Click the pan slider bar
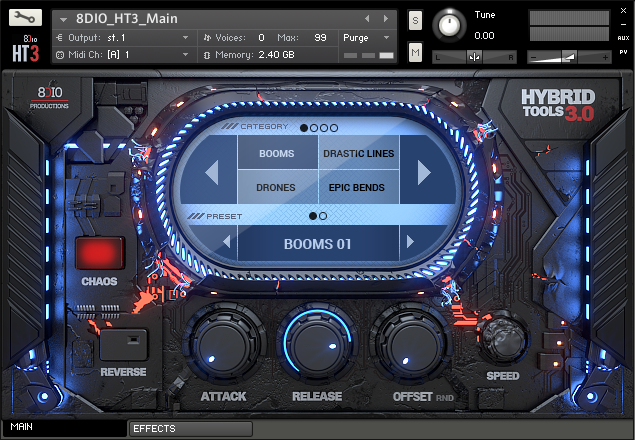The image size is (635, 440). tap(474, 58)
